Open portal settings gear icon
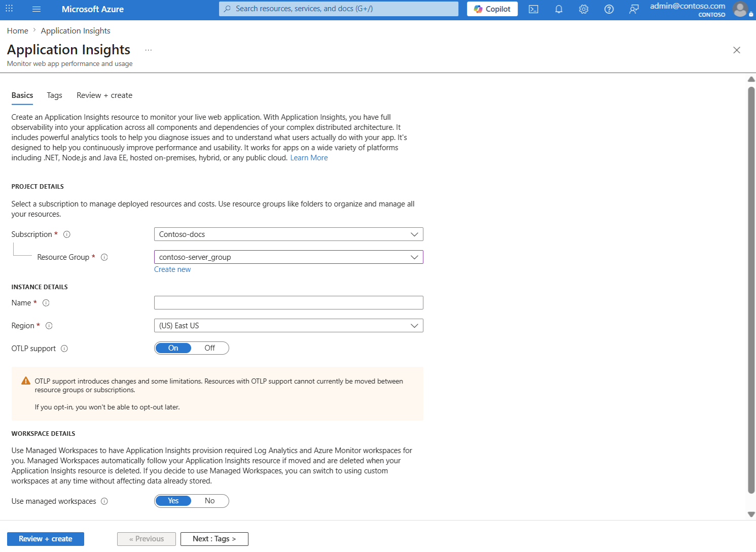Screen dimensions: 756x552 [584, 9]
